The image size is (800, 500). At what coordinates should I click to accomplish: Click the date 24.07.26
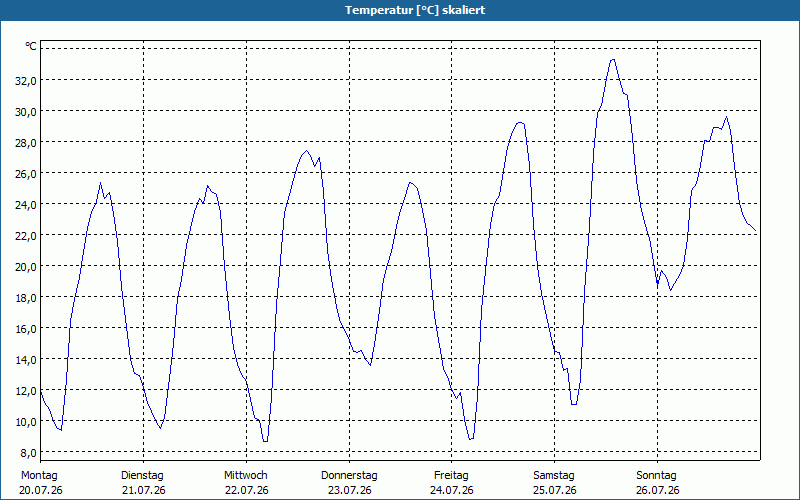[452, 491]
